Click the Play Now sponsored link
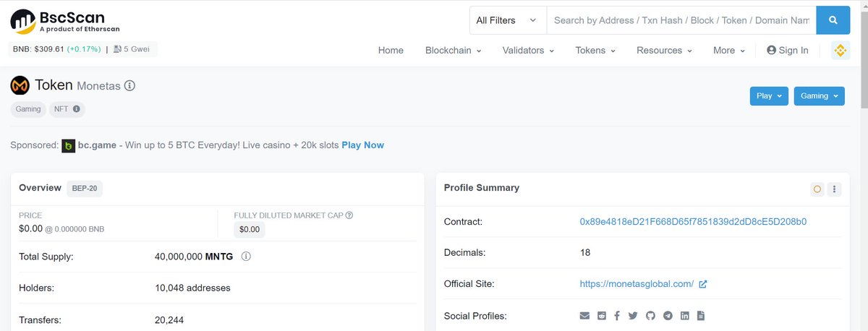 point(363,145)
